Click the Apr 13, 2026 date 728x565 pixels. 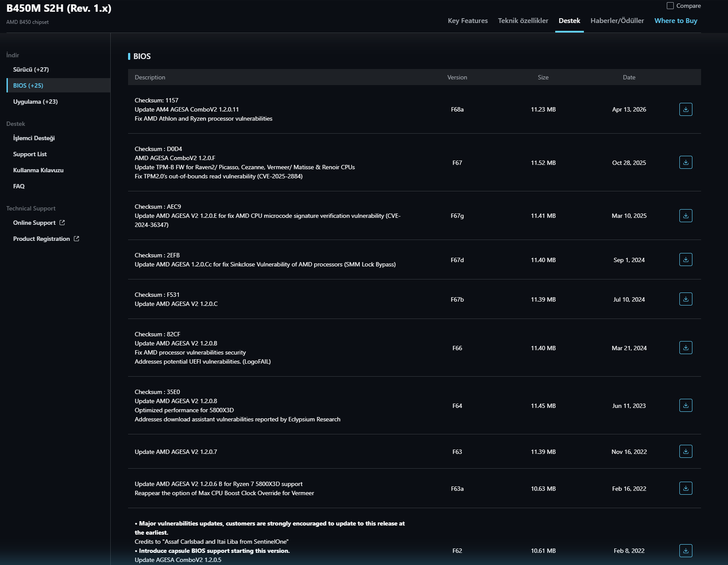629,109
